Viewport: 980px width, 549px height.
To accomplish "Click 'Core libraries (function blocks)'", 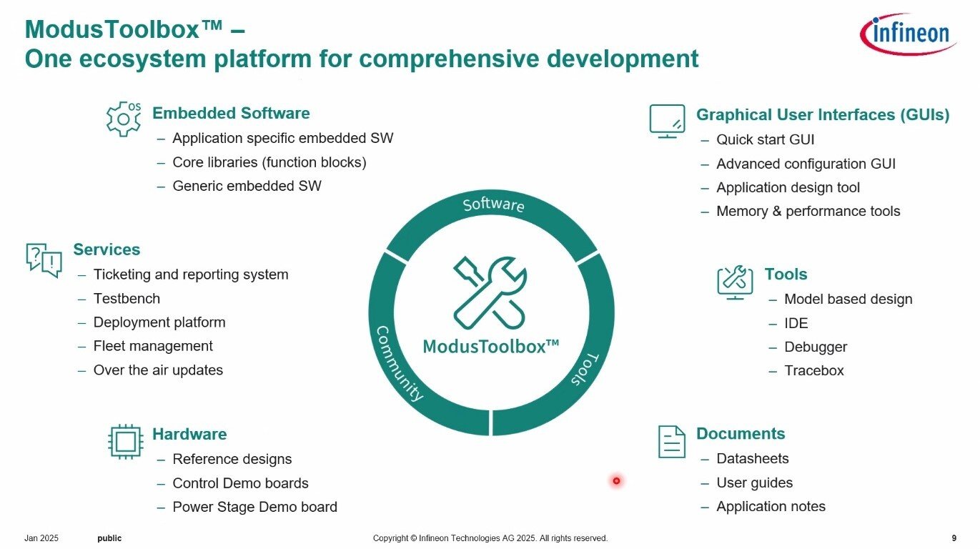I will tap(269, 162).
